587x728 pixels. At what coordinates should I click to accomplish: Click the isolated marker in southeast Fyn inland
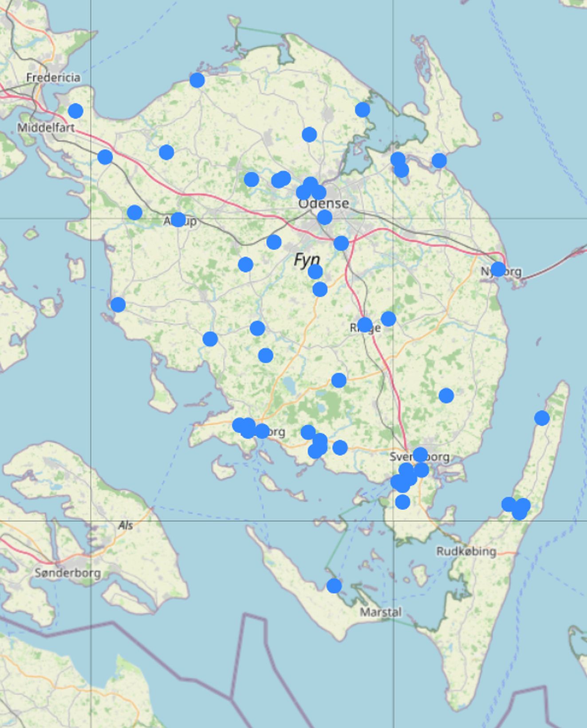click(446, 396)
